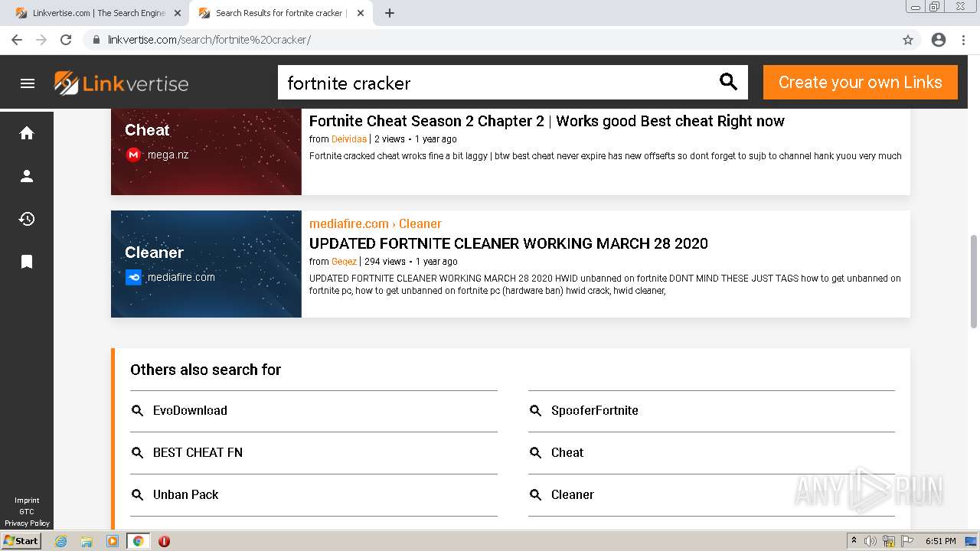Open the history sidebar icon
The image size is (980, 551).
27,219
